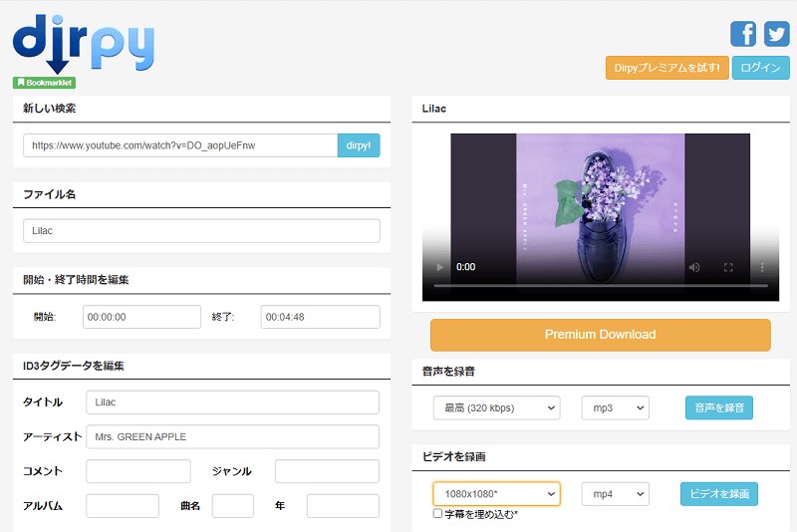Click the 終了 time field 00:04:48
Viewport: 797px width, 532px height.
[320, 317]
